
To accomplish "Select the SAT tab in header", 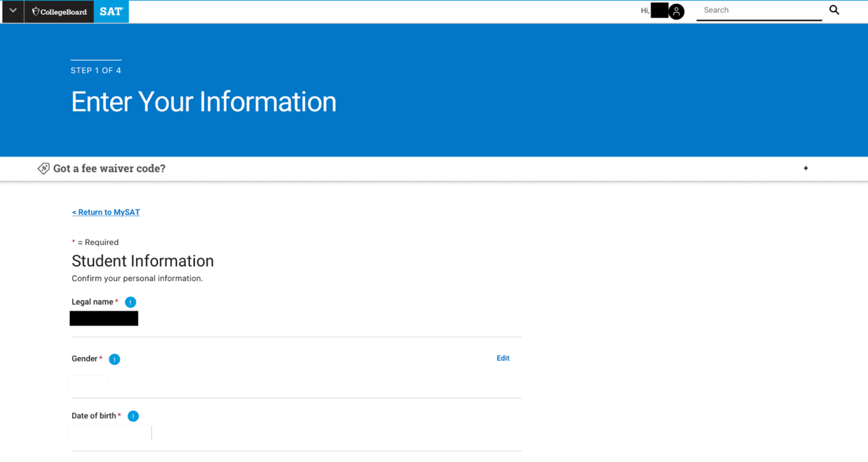I will click(111, 11).
